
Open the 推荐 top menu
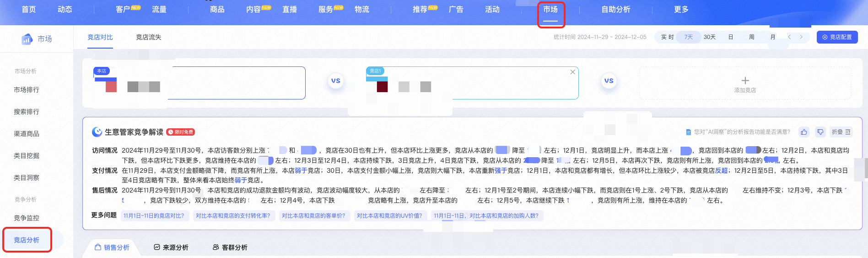(420, 9)
